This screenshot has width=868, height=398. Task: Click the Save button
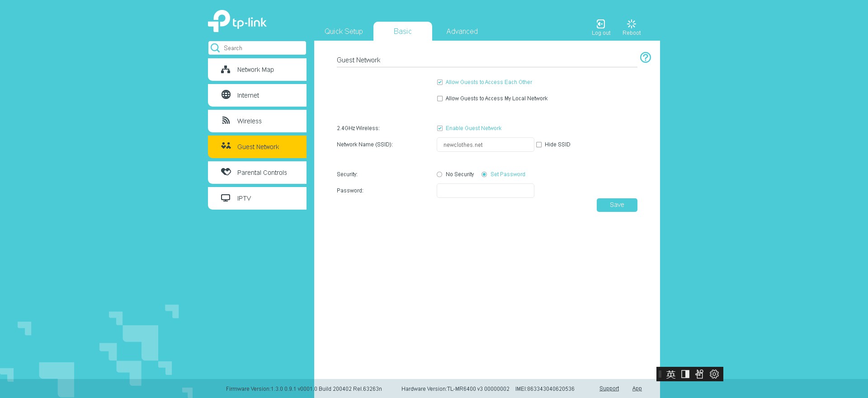(617, 205)
